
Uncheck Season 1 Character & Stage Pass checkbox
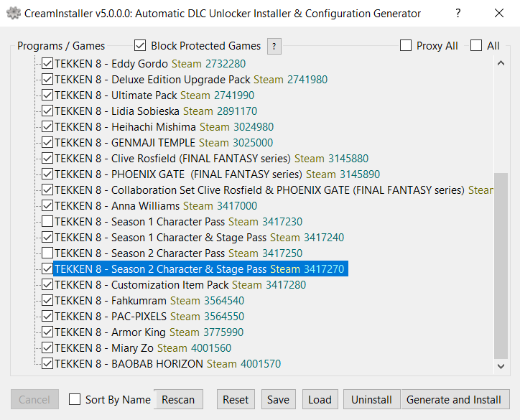pos(47,238)
